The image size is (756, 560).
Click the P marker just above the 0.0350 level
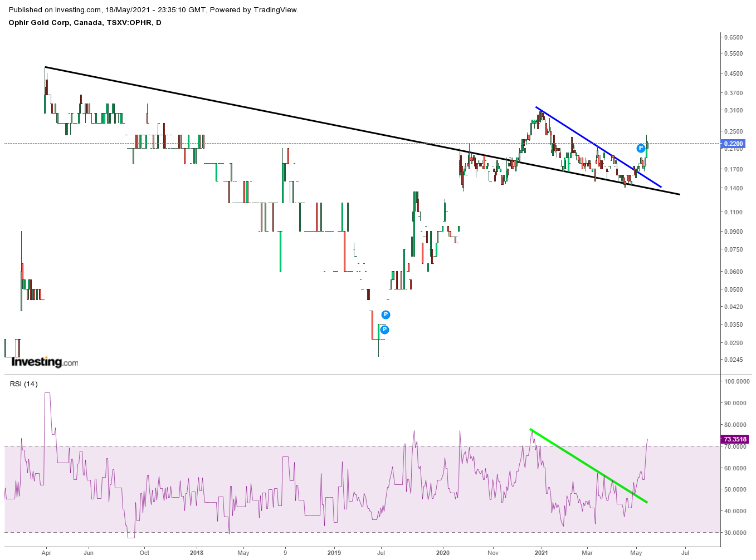pyautogui.click(x=385, y=315)
